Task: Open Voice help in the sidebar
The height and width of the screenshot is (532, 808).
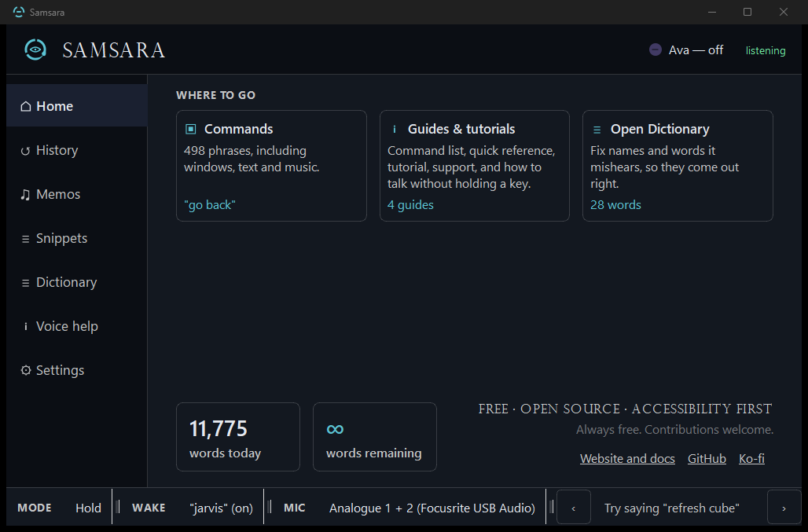Action: click(77, 326)
